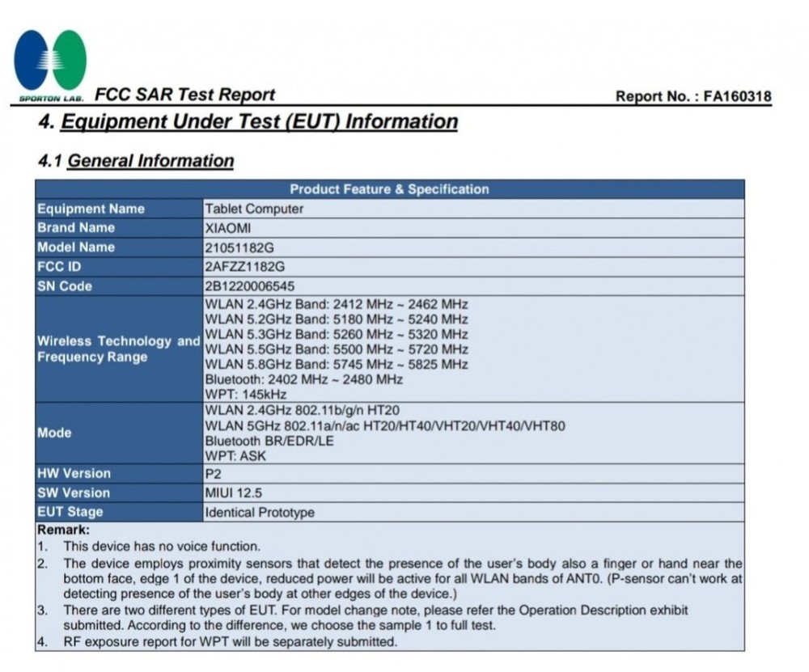Click the 'XIAOMI' brand value
The image size is (809, 672).
(x=227, y=229)
